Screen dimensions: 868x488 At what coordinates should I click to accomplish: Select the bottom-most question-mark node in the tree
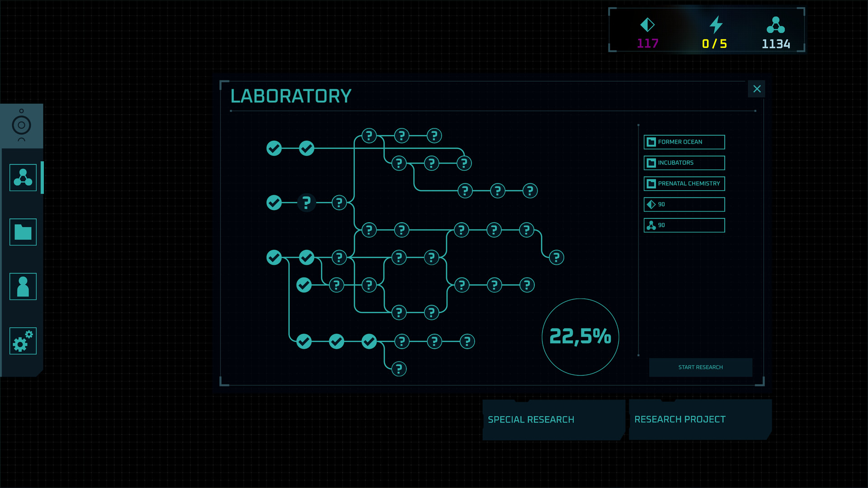tap(398, 369)
